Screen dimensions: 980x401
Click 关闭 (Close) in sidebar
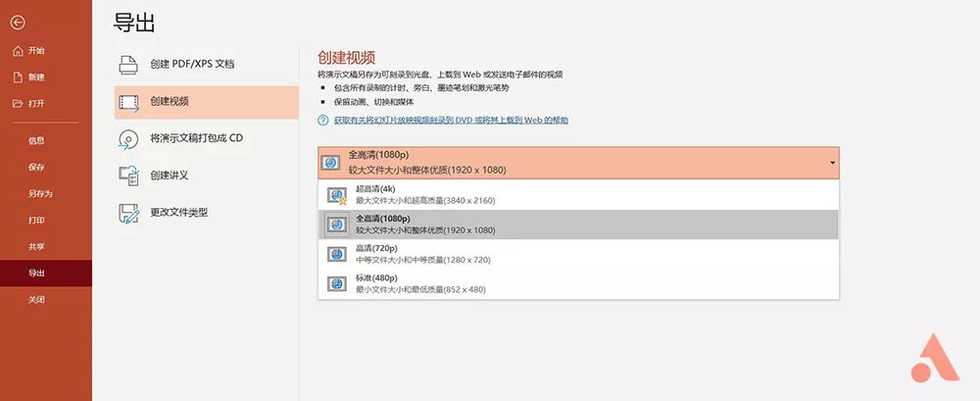pos(46,300)
